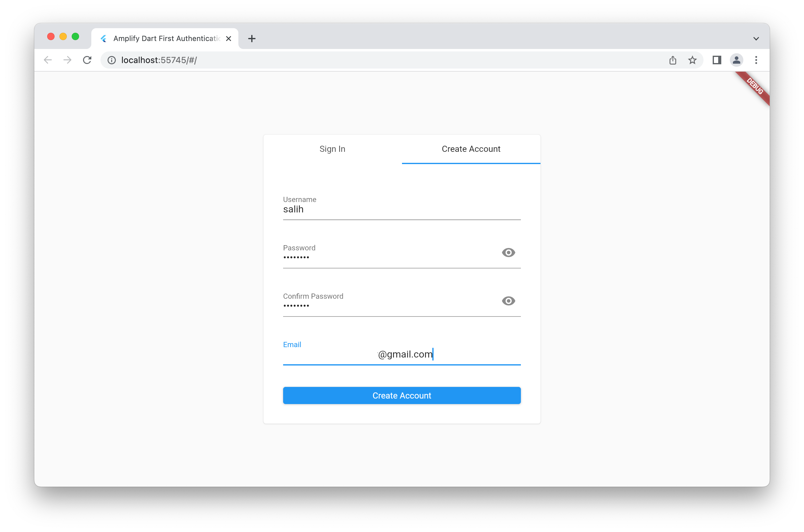Switch to the Sign In tab
The image size is (804, 532).
tap(332, 148)
